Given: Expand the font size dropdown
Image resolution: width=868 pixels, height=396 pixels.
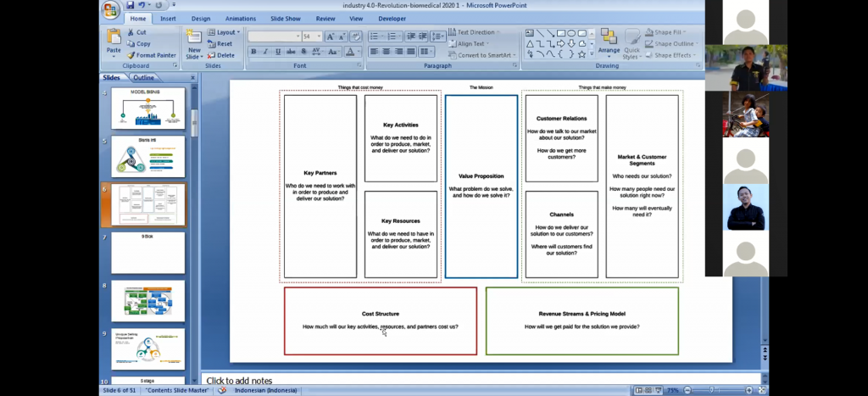Looking at the screenshot, I should pos(319,36).
